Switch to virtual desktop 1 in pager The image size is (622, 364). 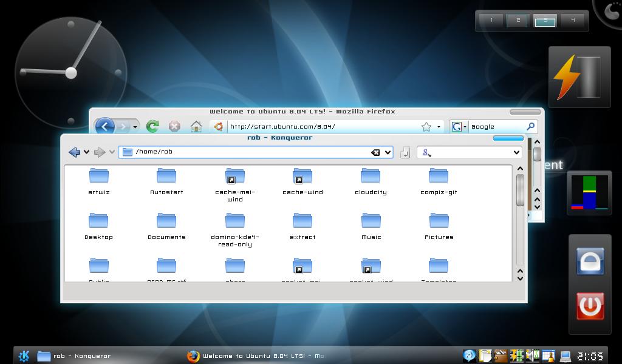coord(491,20)
